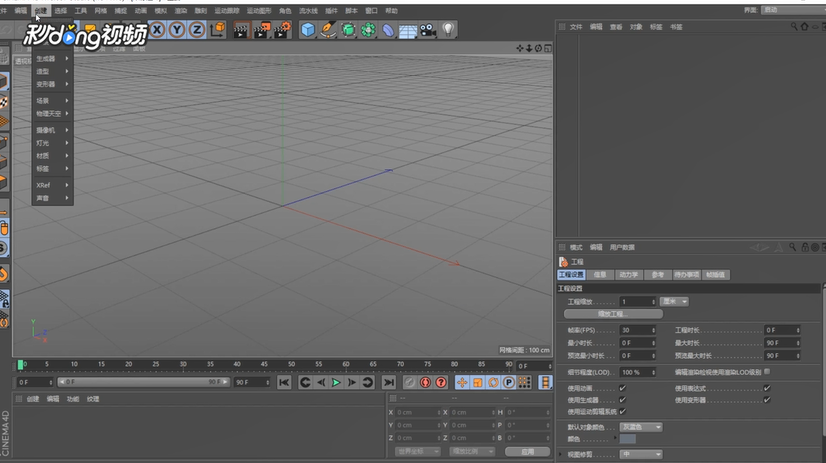Screen dimensions: 826x463
Task: Click the green timeline playhead marker
Action: pos(21,365)
